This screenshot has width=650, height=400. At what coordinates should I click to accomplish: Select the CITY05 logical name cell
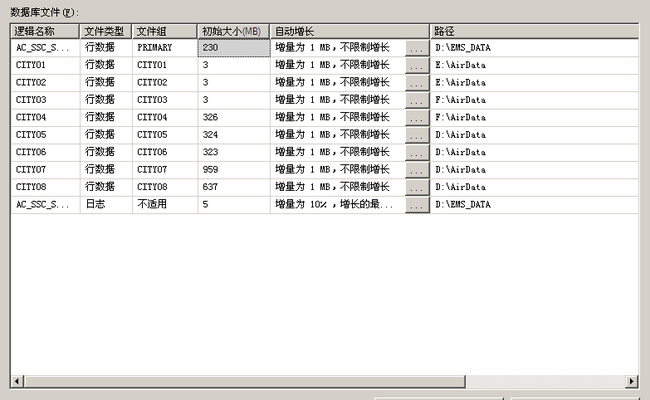click(45, 135)
